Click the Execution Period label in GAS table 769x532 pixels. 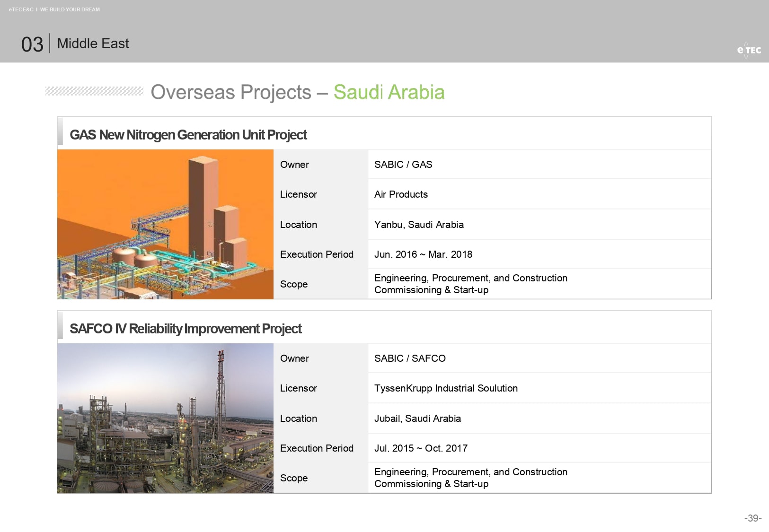click(x=317, y=254)
